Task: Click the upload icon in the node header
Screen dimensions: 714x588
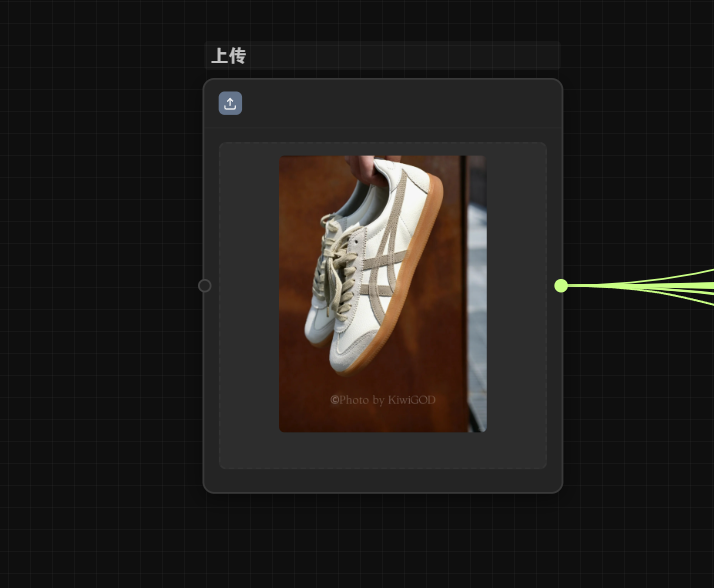Action: (230, 103)
